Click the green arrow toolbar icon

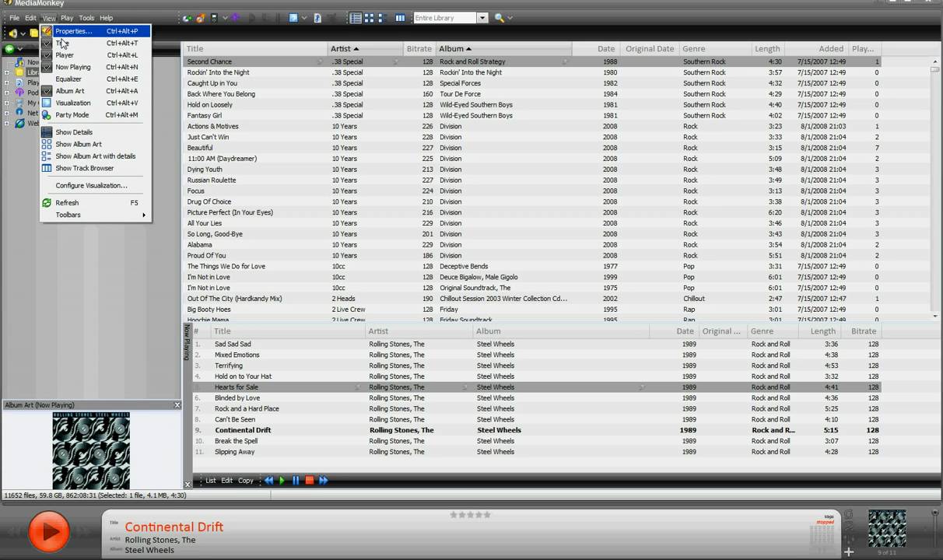point(188,18)
